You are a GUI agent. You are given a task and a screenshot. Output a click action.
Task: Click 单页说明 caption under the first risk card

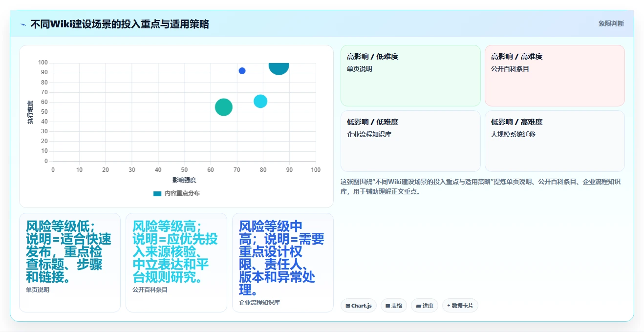(x=38, y=290)
